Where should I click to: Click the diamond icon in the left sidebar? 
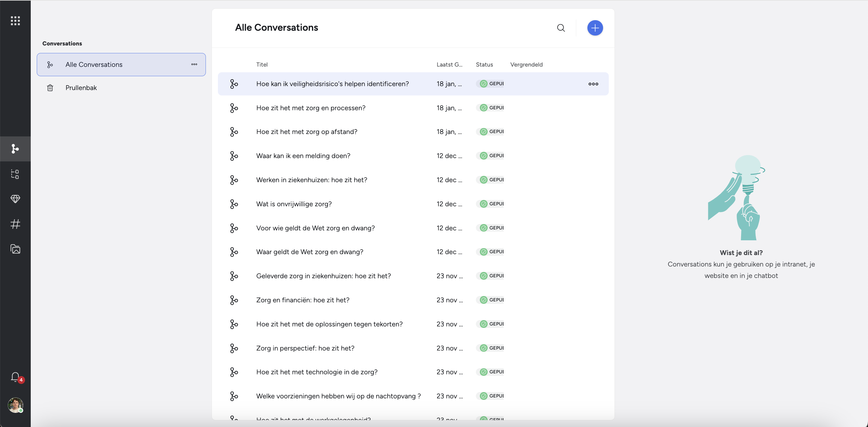click(15, 199)
